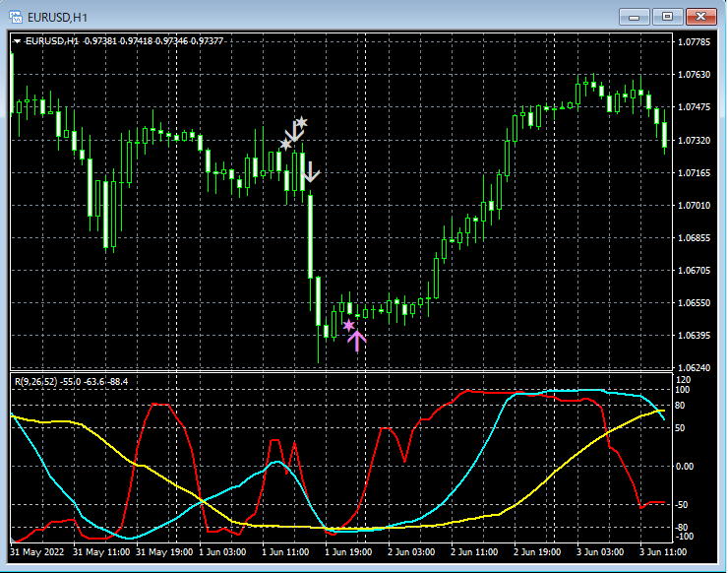
Task: Click the 31 May 19:00 time label
Action: click(x=164, y=552)
